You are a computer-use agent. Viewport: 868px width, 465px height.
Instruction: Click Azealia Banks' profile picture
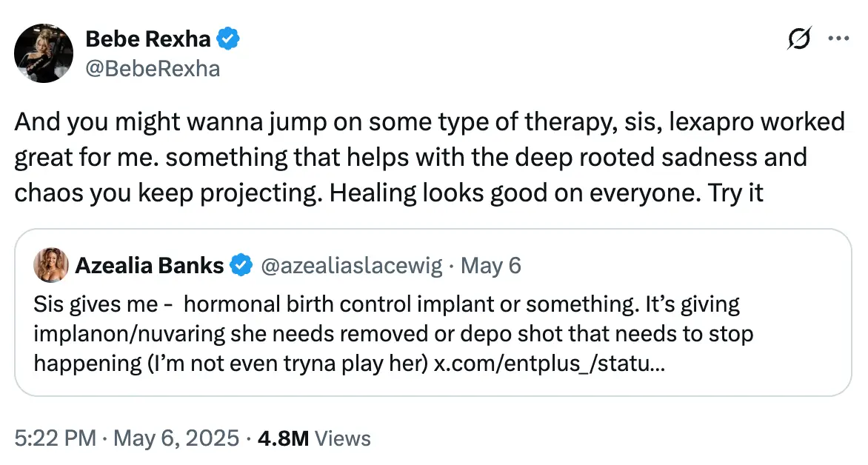[50, 264]
